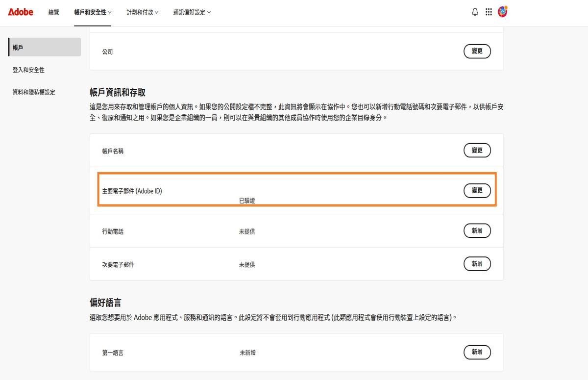Click 新增 for 第一語言
The image size is (588, 380).
(x=476, y=352)
